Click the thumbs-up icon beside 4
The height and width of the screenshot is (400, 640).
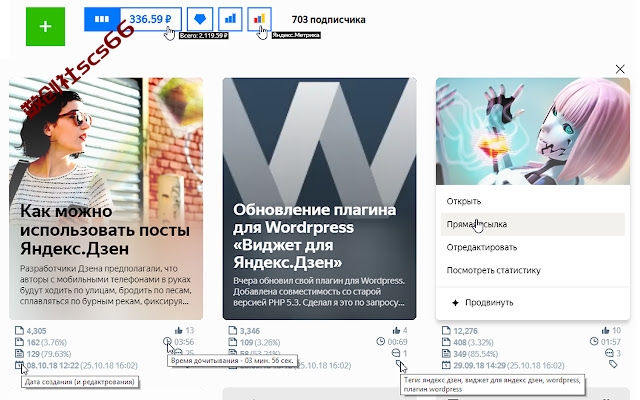point(396,330)
